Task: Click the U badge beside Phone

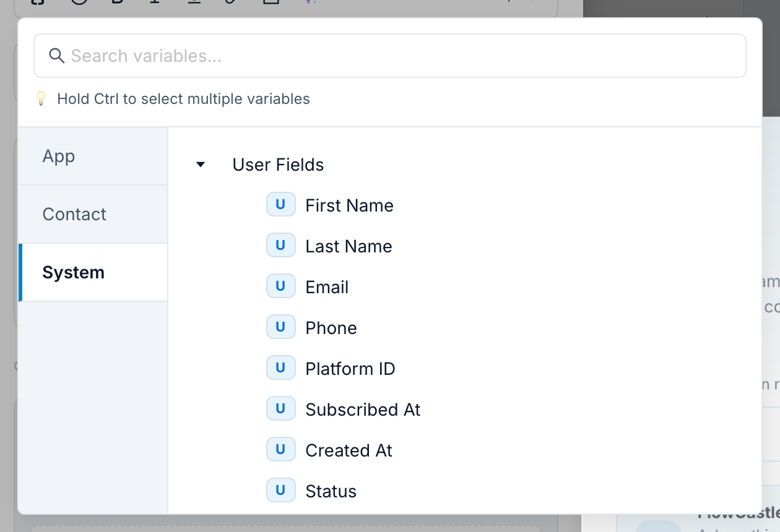Action: [280, 327]
